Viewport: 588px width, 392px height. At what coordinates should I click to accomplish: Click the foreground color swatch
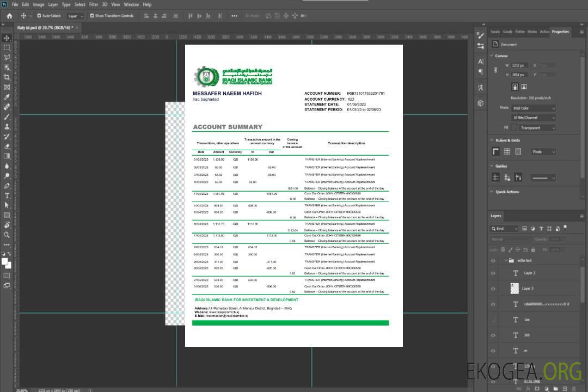(x=5, y=262)
